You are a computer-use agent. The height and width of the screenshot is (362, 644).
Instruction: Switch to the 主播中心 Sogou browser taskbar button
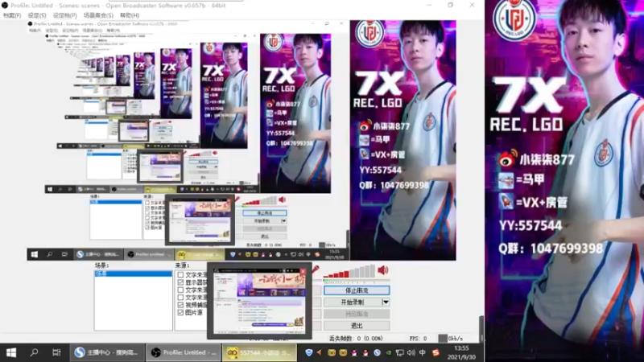tap(107, 352)
